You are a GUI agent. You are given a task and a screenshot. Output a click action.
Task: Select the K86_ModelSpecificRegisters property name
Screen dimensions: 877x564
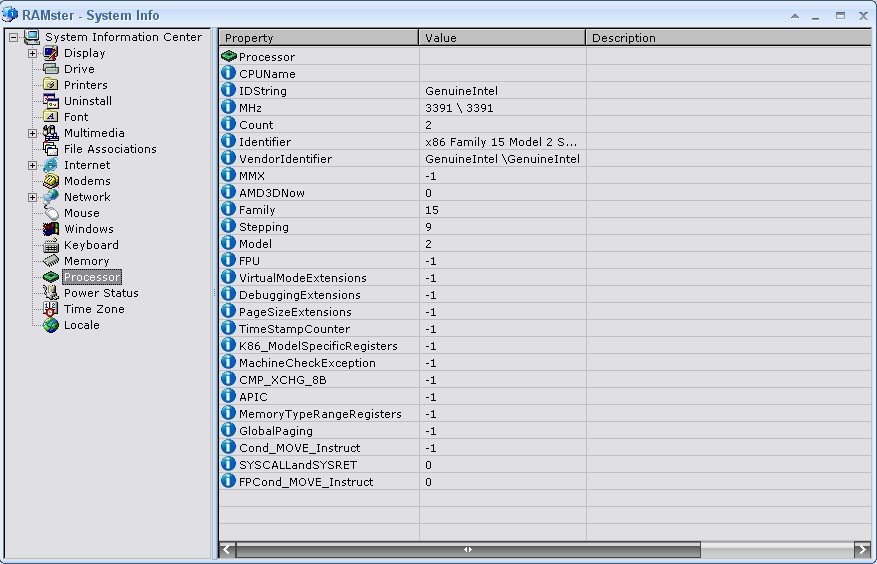(318, 346)
